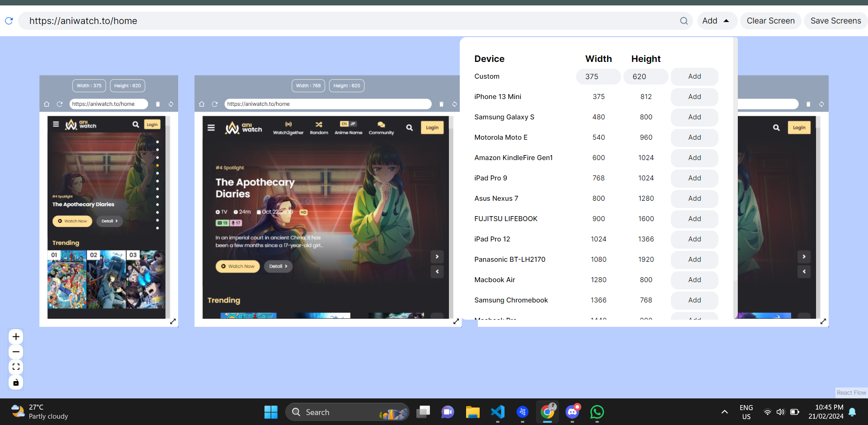This screenshot has height=425, width=868.
Task: Click Login button in 375 preview
Action: (x=152, y=124)
